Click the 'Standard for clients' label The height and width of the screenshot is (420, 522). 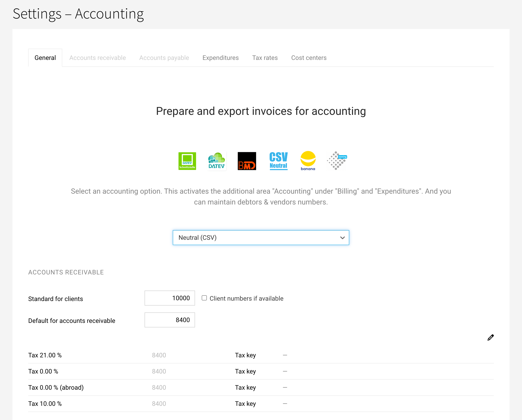55,299
